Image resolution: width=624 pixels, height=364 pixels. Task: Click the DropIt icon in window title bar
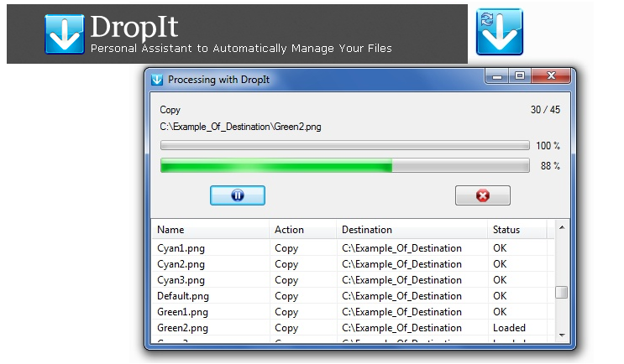(x=157, y=80)
